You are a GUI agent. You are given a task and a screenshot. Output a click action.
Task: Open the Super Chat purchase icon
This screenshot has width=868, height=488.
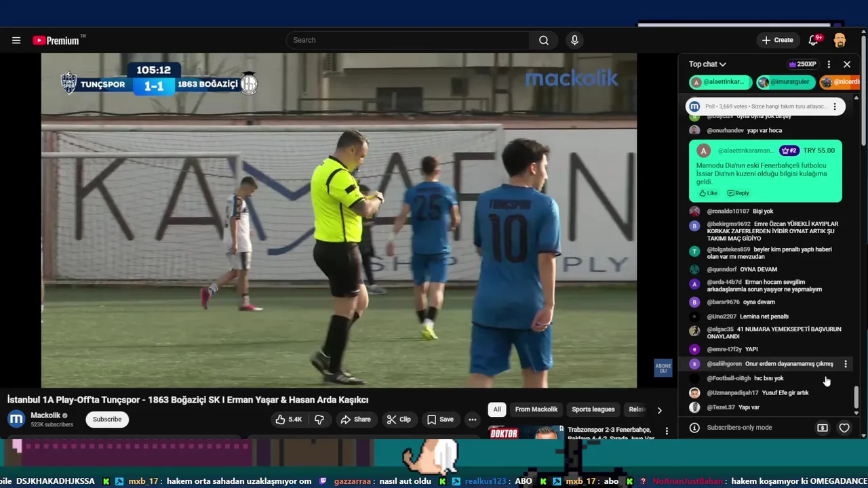click(823, 428)
